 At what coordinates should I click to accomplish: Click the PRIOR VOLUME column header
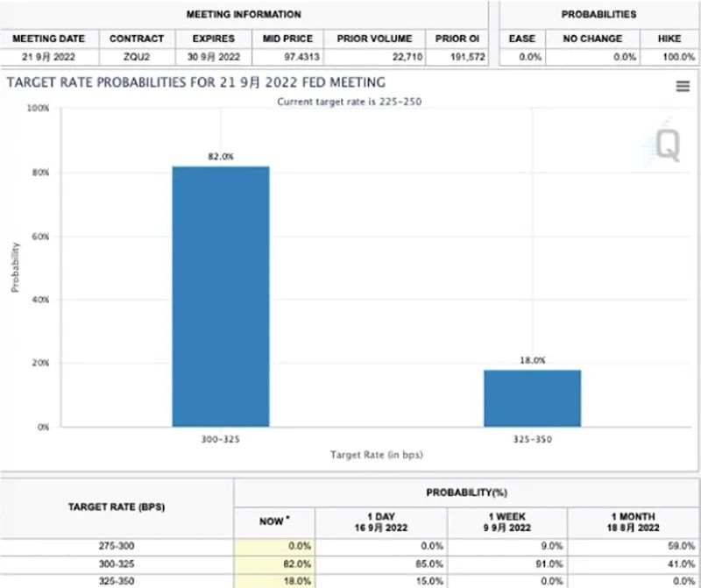tap(374, 39)
